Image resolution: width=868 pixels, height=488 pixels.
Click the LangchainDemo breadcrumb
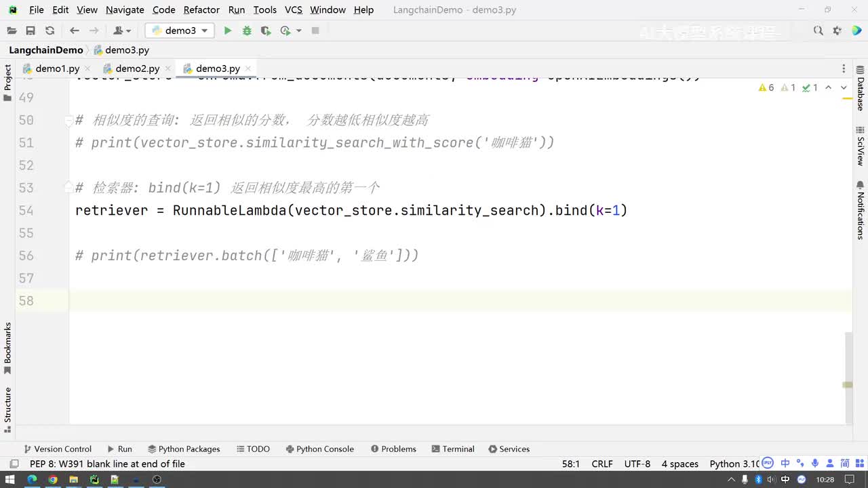click(45, 50)
